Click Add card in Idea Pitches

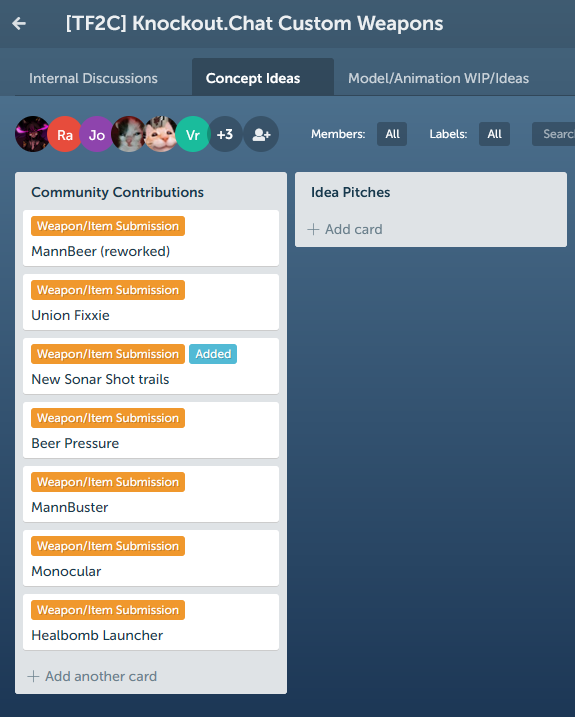(345, 229)
